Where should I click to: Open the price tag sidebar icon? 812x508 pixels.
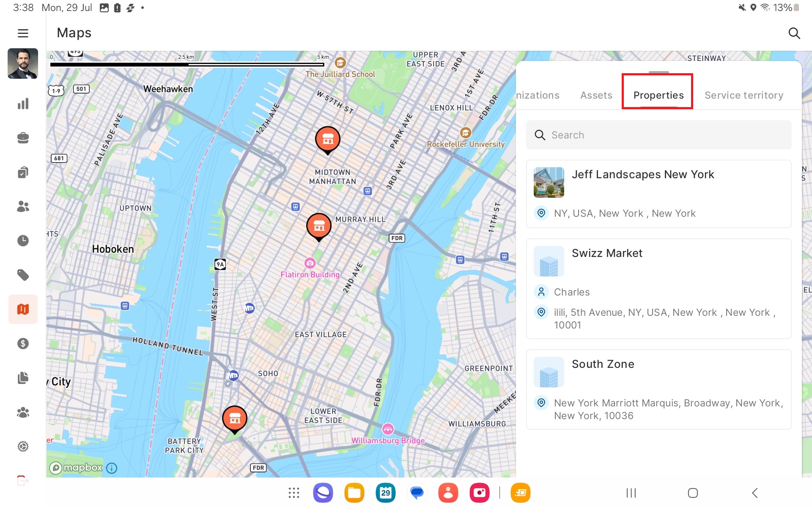[23, 275]
